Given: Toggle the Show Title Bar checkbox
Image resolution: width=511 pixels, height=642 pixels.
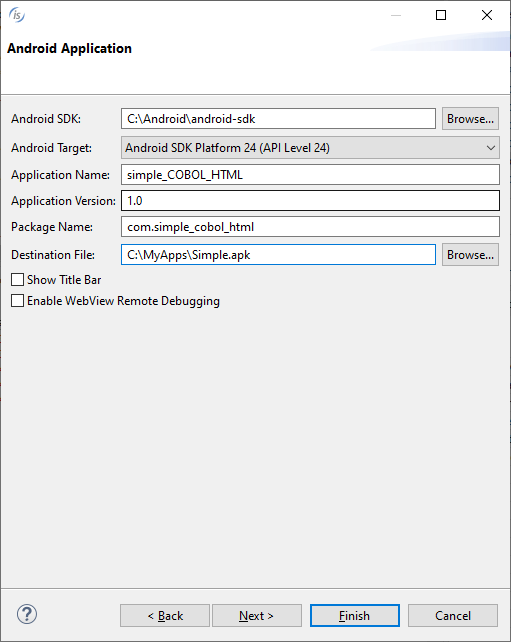Looking at the screenshot, I should pyautogui.click(x=17, y=280).
